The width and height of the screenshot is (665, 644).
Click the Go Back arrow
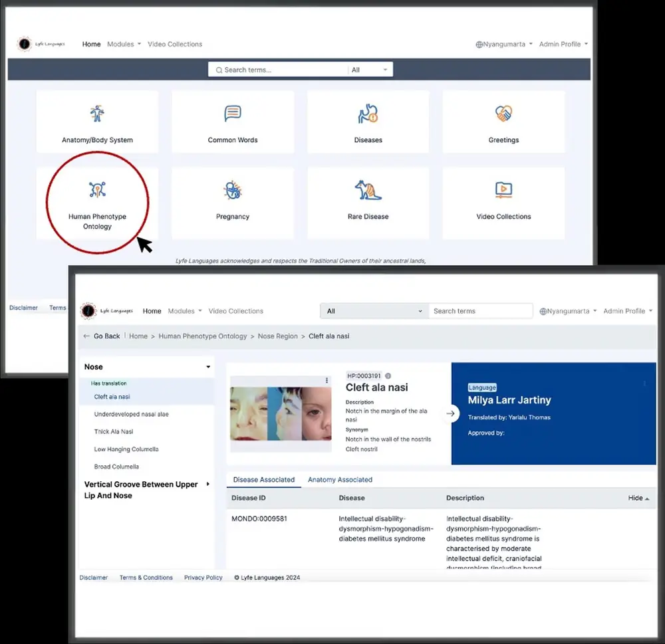pos(86,336)
